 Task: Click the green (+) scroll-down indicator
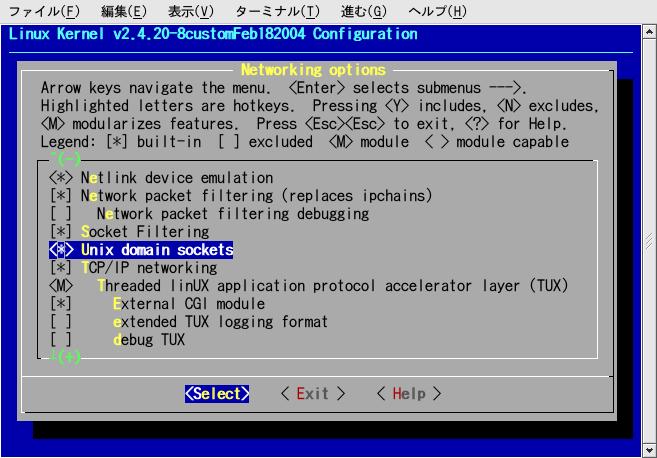[66, 357]
